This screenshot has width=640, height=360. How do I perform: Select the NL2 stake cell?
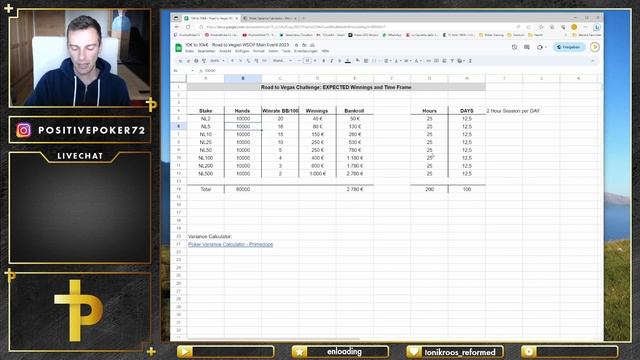pyautogui.click(x=206, y=119)
